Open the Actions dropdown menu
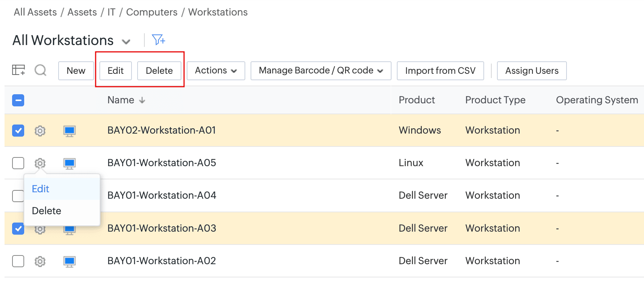The width and height of the screenshot is (644, 299). click(x=216, y=71)
